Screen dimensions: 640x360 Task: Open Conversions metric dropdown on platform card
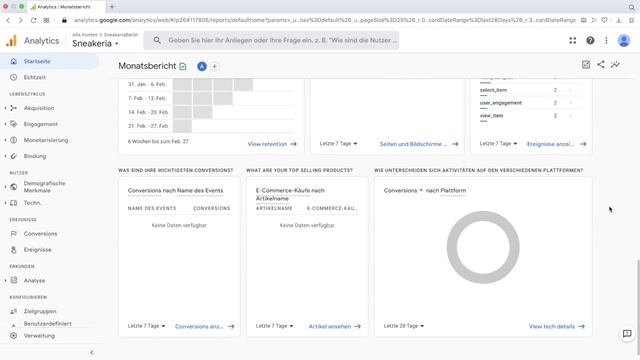pos(403,191)
